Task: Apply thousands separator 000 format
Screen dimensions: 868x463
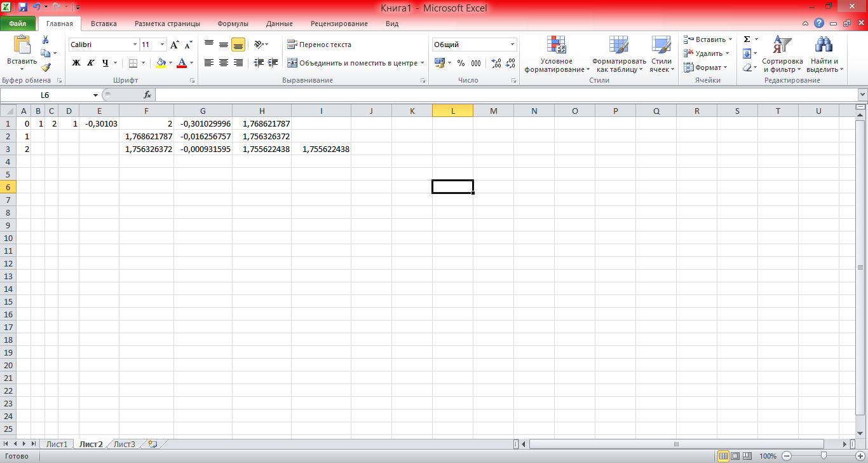Action: pos(476,63)
